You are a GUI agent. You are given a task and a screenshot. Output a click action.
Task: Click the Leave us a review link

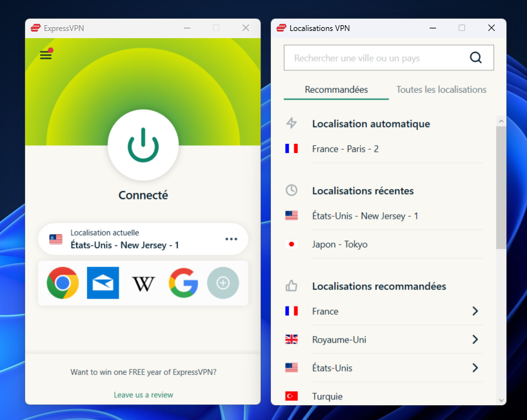point(143,394)
